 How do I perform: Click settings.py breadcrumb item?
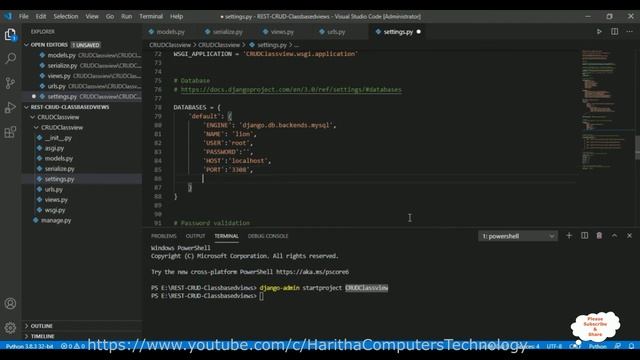(272, 45)
